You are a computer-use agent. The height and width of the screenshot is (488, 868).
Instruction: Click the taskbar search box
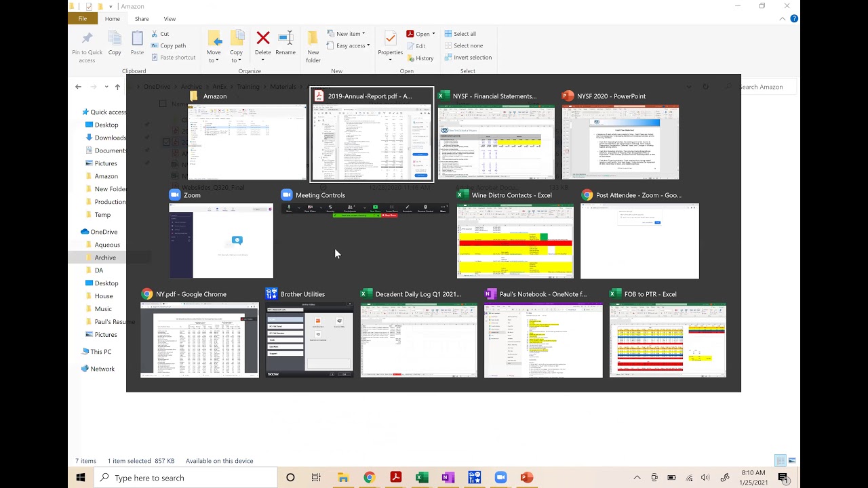(x=186, y=478)
